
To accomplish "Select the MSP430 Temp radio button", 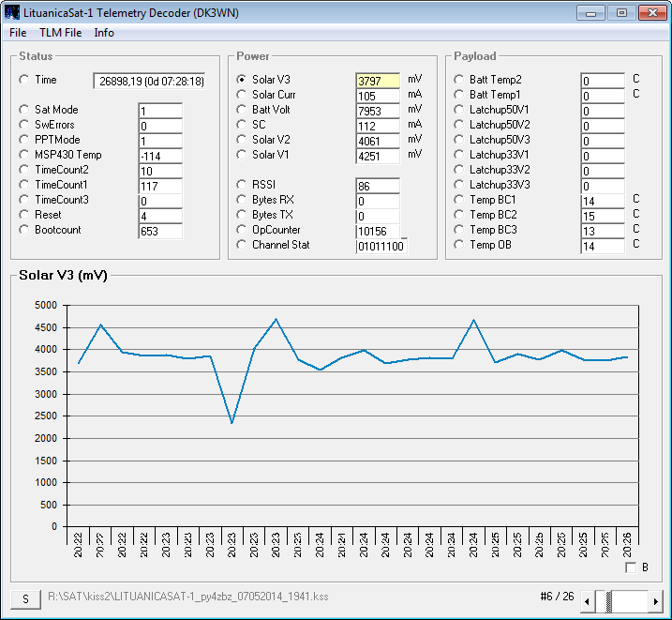I will 24,155.
